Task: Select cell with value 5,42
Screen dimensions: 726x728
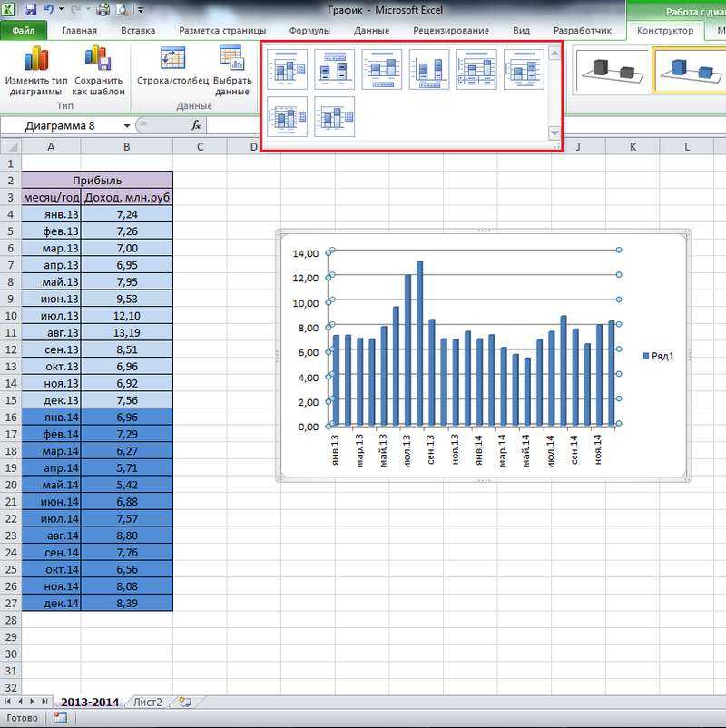Action: point(127,485)
